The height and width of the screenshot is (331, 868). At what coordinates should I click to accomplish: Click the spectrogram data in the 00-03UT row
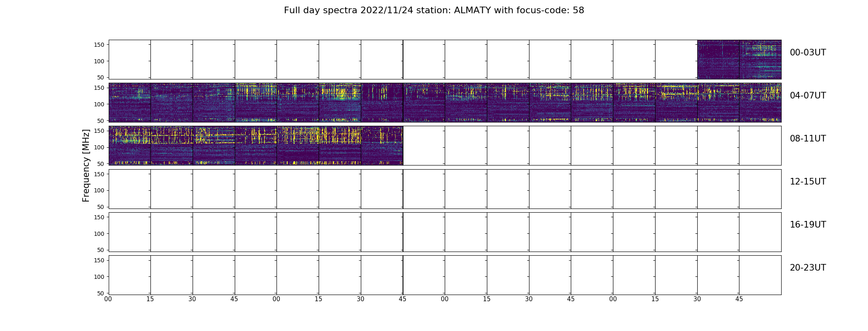pos(739,60)
